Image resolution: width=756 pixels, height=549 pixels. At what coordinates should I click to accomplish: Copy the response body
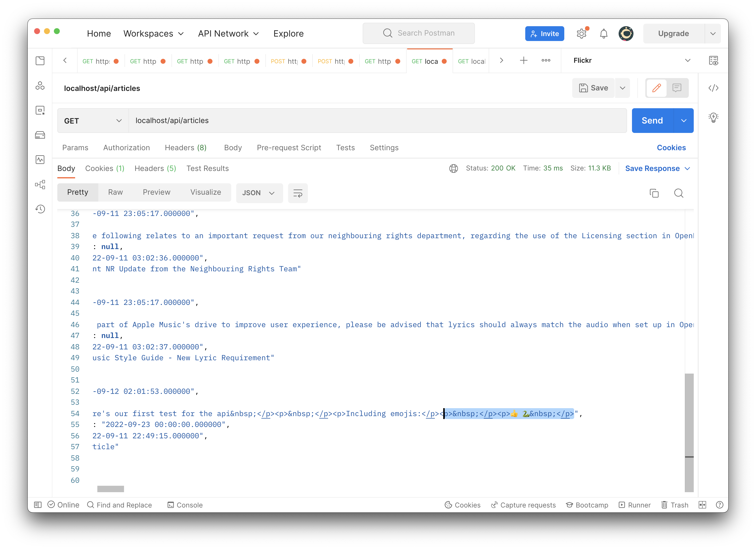pyautogui.click(x=654, y=193)
